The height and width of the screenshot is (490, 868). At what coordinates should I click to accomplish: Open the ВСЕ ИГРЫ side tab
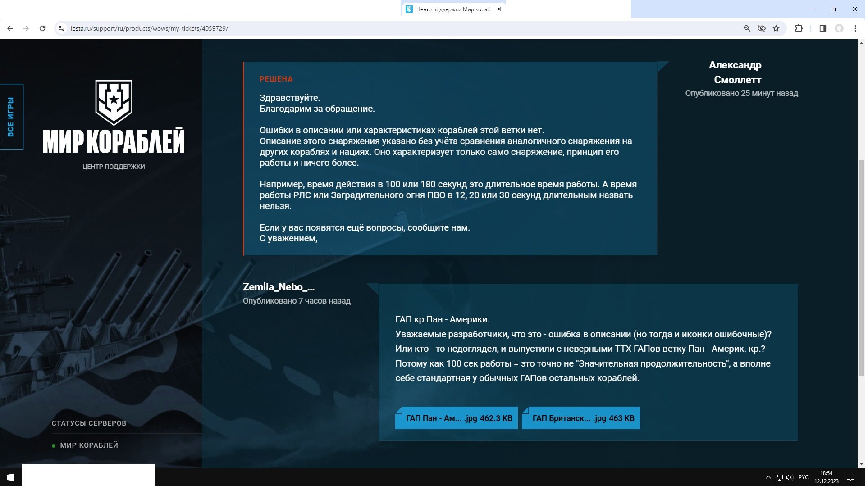pos(11,117)
